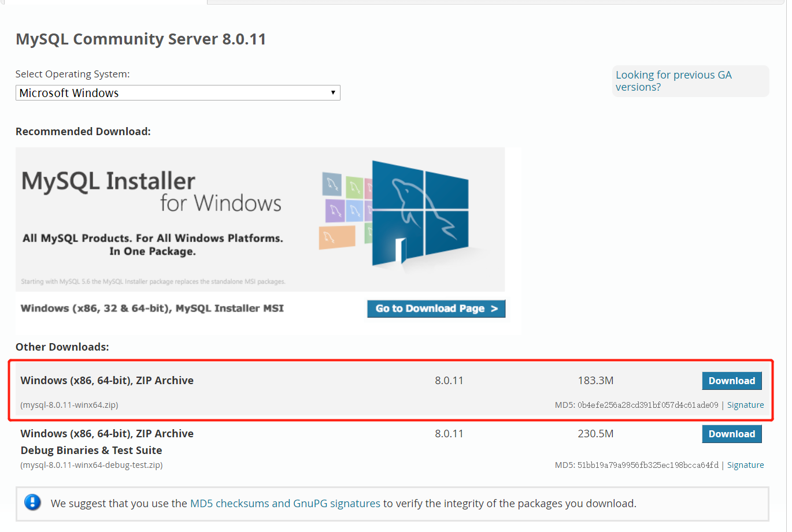Click Looking for previous GA versions link
Image resolution: width=792 pixels, height=532 pixels.
[673, 81]
